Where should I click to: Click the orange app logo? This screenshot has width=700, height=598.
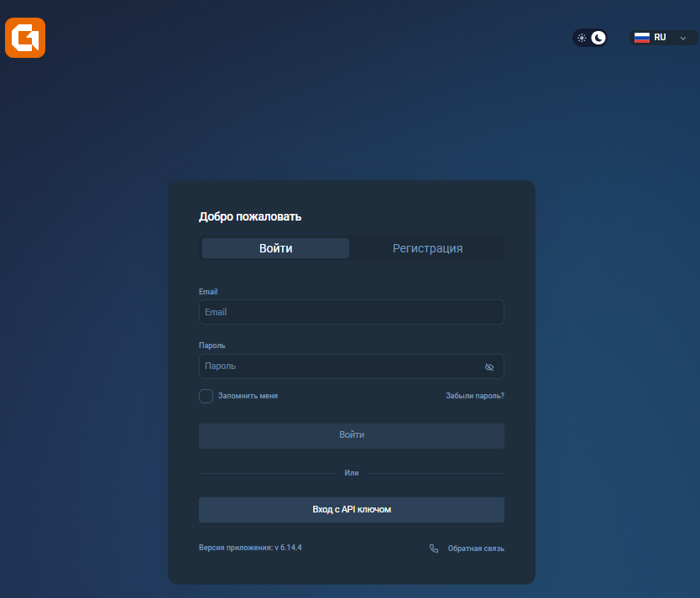25,38
